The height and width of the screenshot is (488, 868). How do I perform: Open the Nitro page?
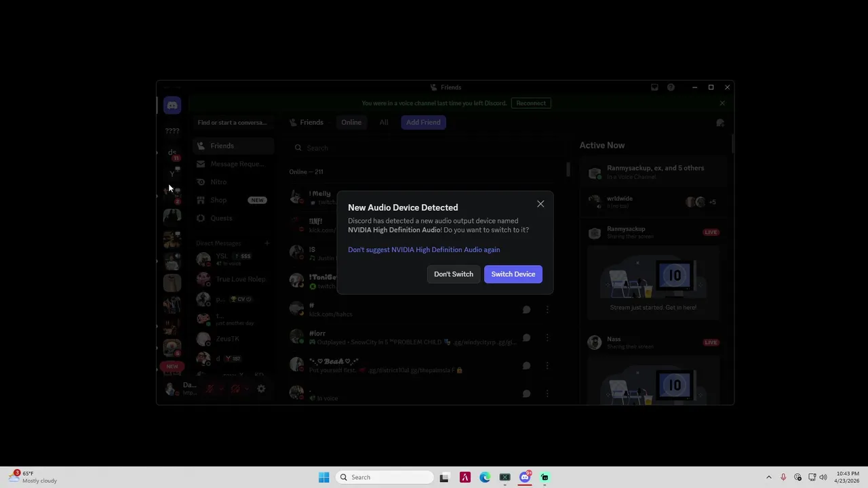click(x=233, y=182)
